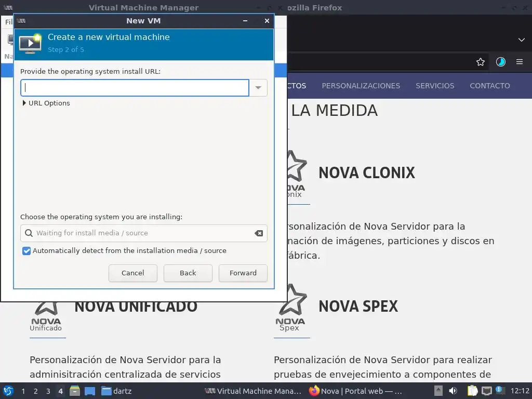532x399 pixels.
Task: Click the 12:12 clock in the panel
Action: 520,391
